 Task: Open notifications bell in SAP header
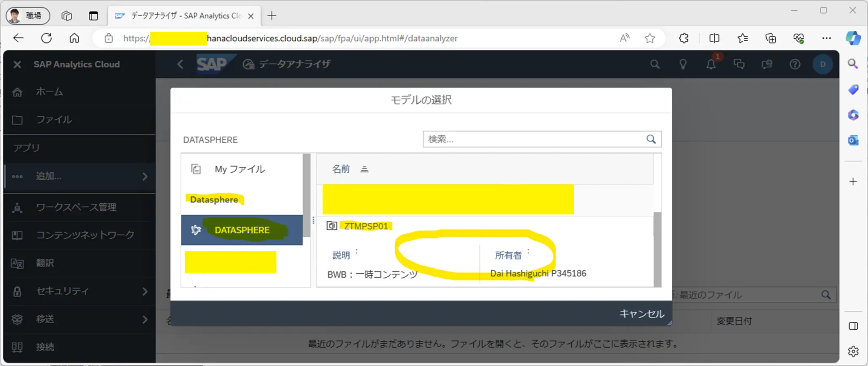tap(711, 64)
